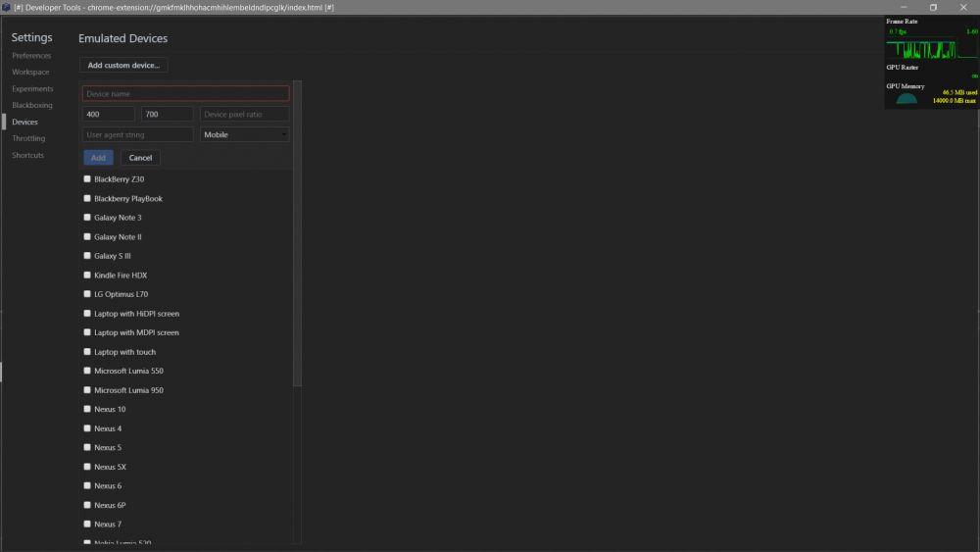Check the Nexus 6 device

pyautogui.click(x=87, y=485)
